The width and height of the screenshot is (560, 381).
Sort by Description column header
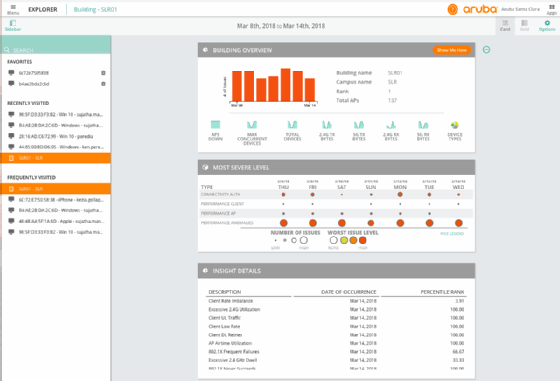point(225,292)
